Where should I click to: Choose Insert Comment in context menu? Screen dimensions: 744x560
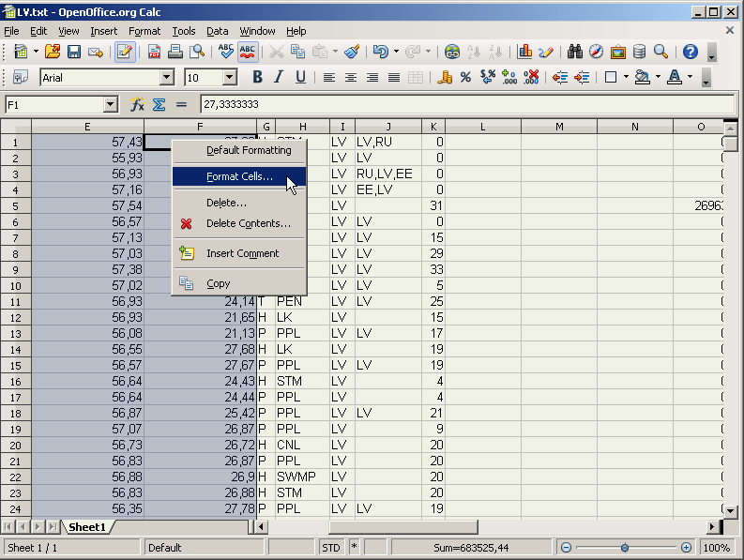point(239,253)
